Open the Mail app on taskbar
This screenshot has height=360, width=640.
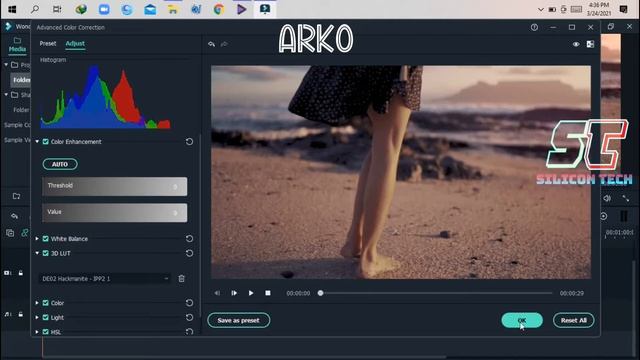(x=150, y=9)
